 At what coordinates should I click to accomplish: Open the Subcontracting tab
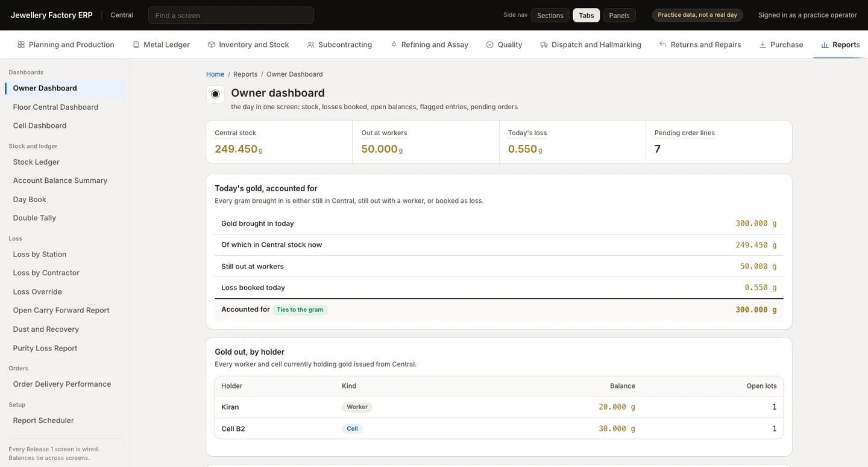tap(339, 45)
